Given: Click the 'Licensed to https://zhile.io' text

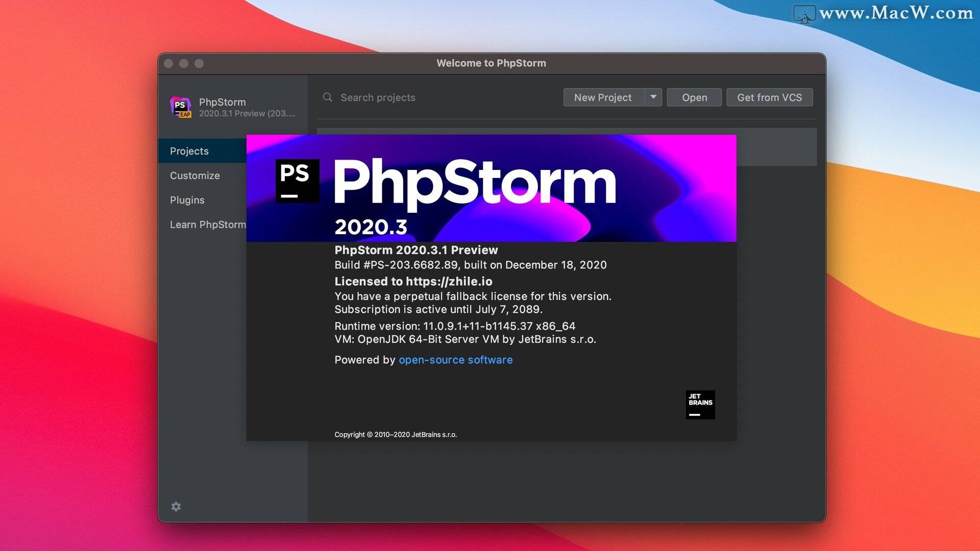Looking at the screenshot, I should point(413,281).
